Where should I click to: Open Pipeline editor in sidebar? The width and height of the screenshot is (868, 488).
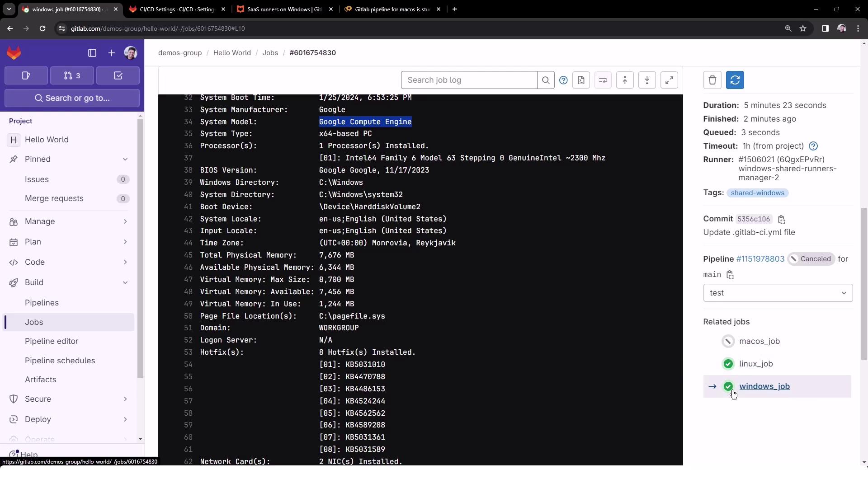pyautogui.click(x=52, y=341)
